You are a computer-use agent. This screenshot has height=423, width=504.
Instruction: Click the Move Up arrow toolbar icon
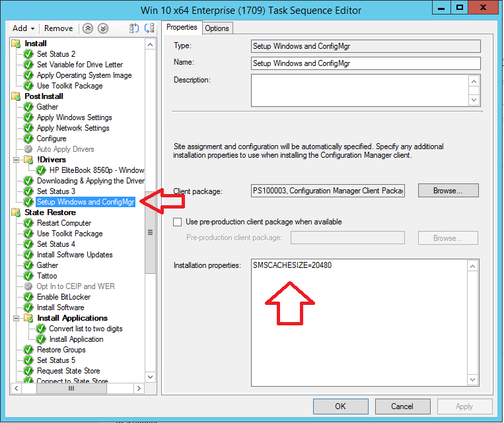pyautogui.click(x=88, y=28)
